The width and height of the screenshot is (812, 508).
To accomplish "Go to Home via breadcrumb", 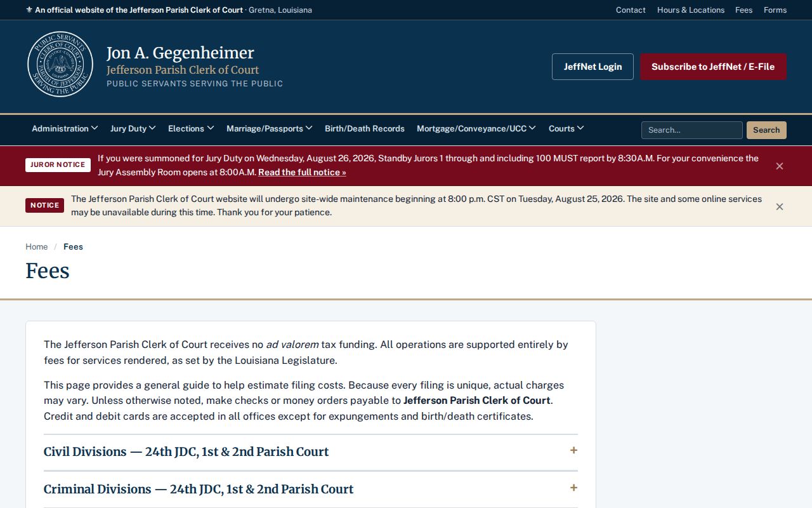I will pos(37,246).
